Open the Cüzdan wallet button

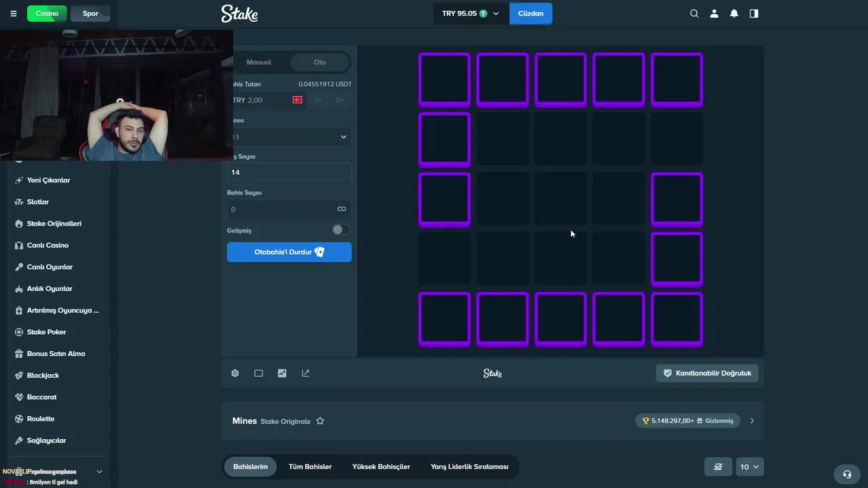point(530,14)
